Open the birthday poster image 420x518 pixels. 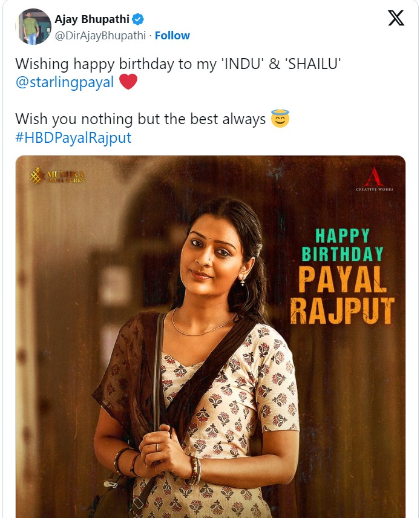pos(211,336)
